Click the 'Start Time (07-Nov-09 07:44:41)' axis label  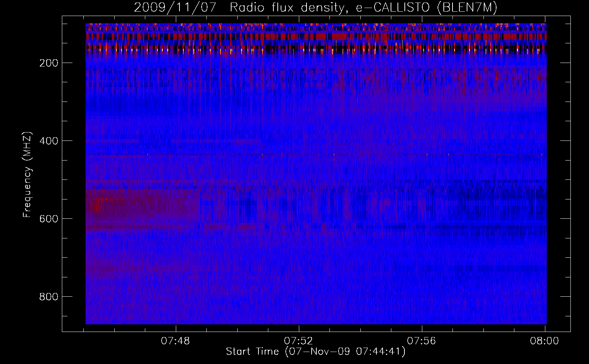pos(316,352)
